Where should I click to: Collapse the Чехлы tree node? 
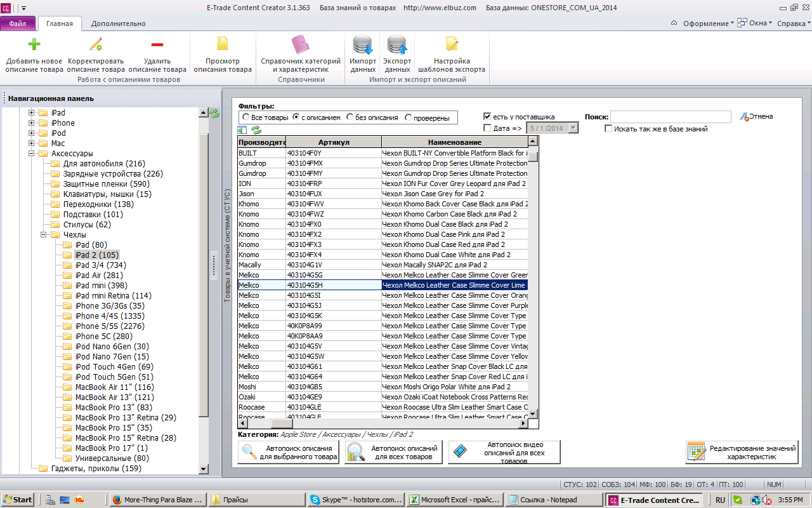point(44,235)
